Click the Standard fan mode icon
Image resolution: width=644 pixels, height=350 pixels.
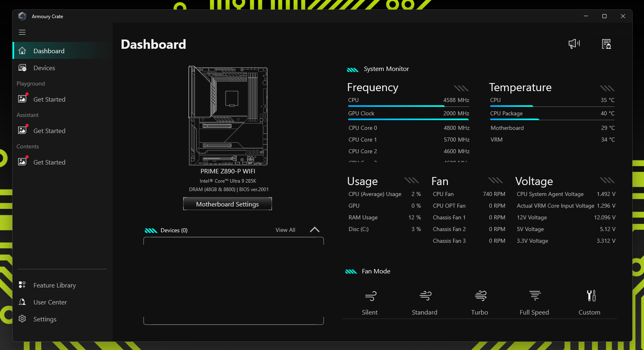coord(425,296)
